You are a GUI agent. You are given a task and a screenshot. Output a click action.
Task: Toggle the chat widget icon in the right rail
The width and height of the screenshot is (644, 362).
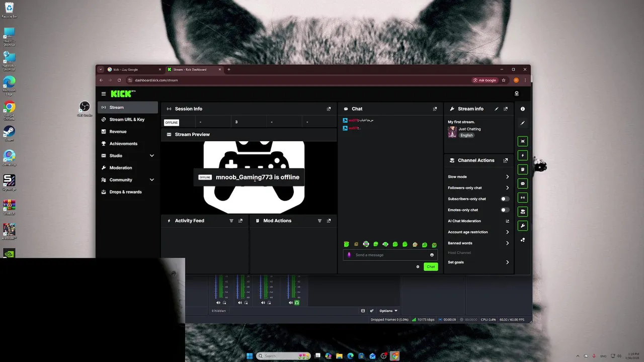523,184
